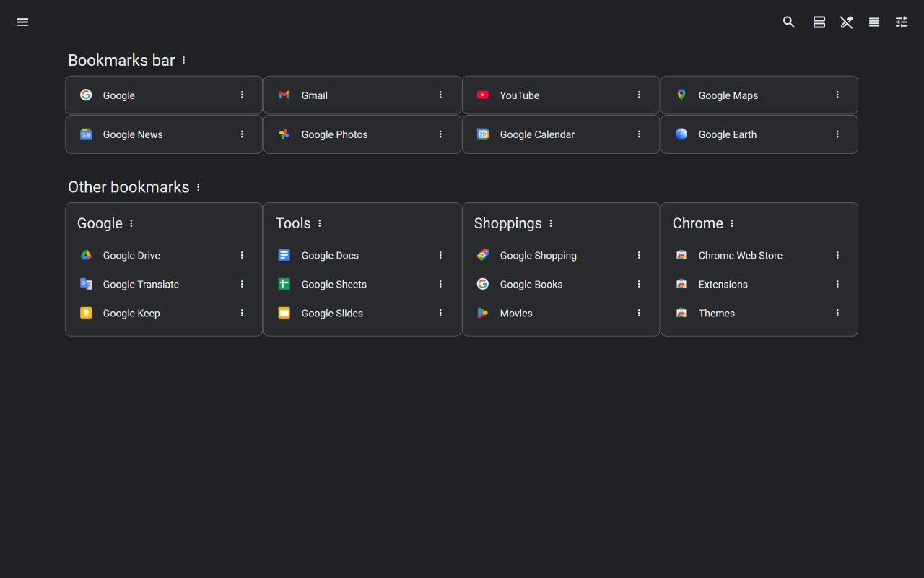Click the YouTube play favicon
This screenshot has height=578, width=924.
[x=483, y=95]
